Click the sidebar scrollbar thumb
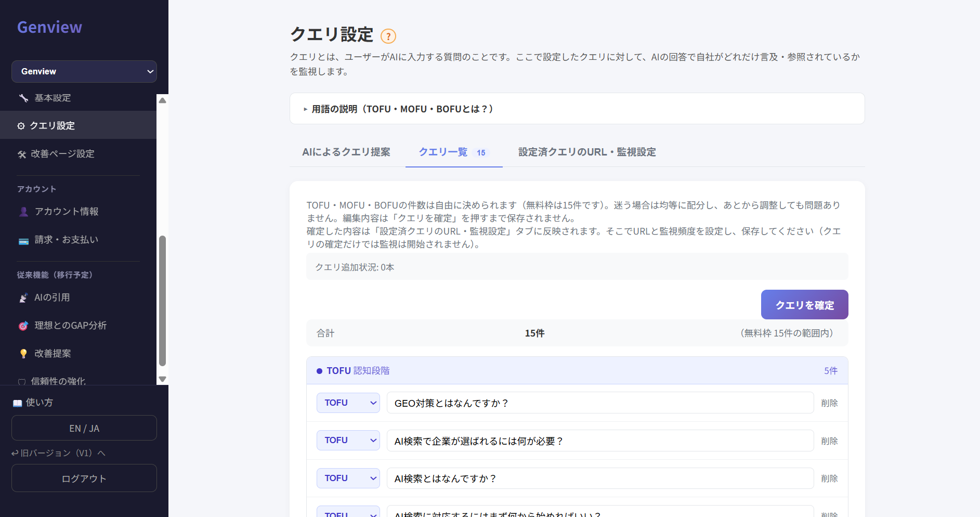The image size is (980, 517). [x=162, y=301]
